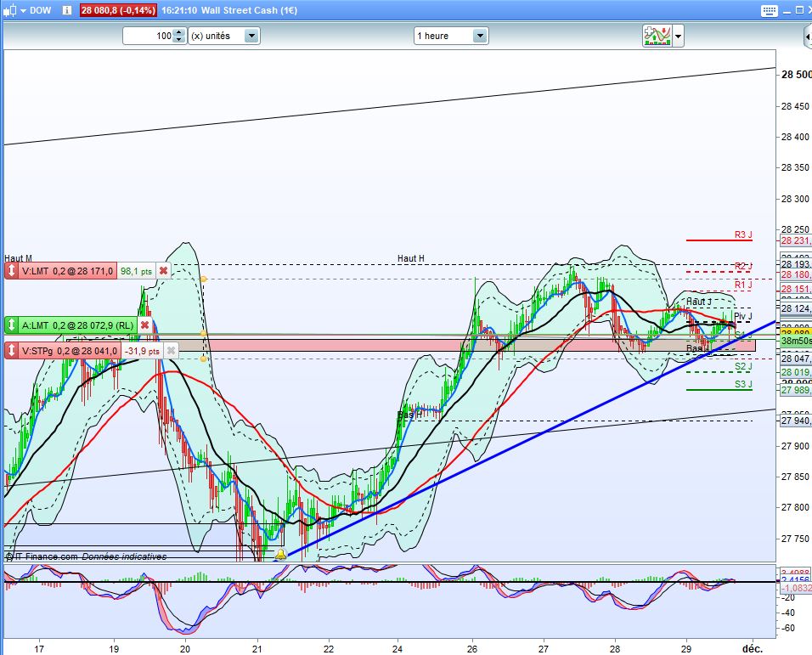
Task: Click the S3 J pivot label
Action: 743,384
